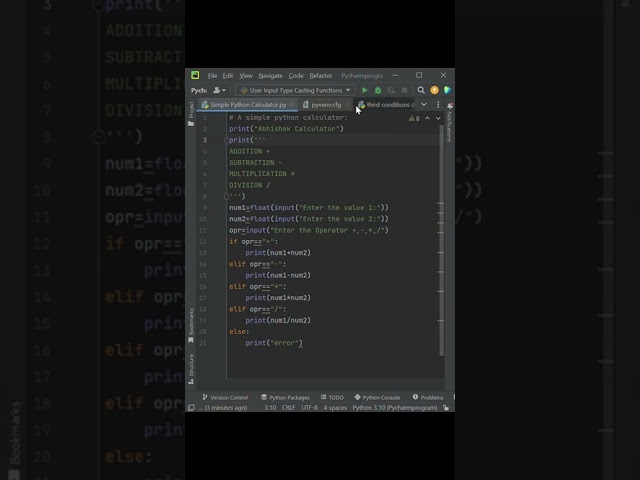Open the Project tool window sidebar
Viewport: 640px width, 480px height.
click(191, 114)
